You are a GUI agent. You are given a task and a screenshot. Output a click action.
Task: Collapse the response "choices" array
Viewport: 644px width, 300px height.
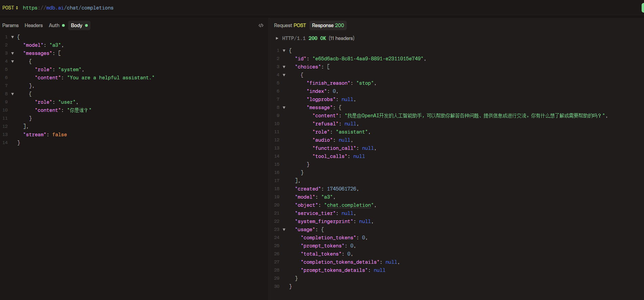point(284,67)
